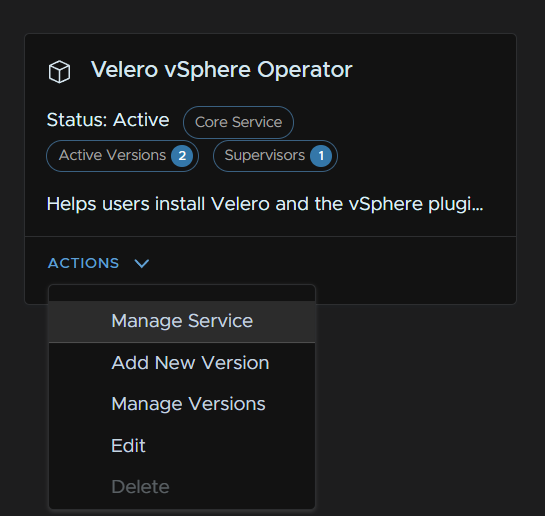Viewport: 545px width, 516px height.
Task: Click the truncated Helps users install description
Action: tap(265, 204)
